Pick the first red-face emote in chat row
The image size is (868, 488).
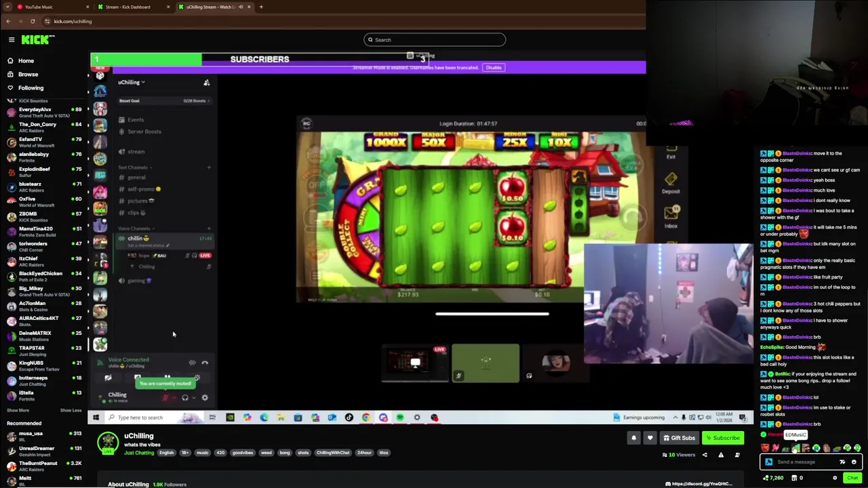coord(766,448)
